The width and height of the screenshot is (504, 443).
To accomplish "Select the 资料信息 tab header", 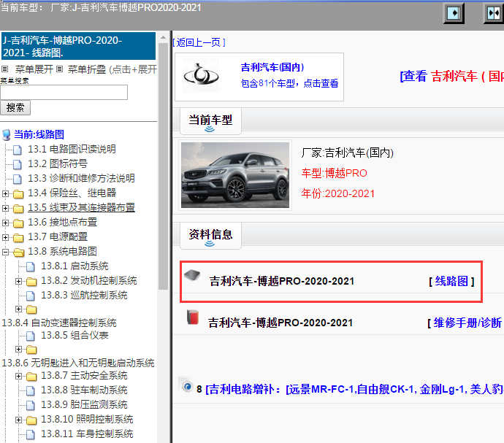I will 210,236.
